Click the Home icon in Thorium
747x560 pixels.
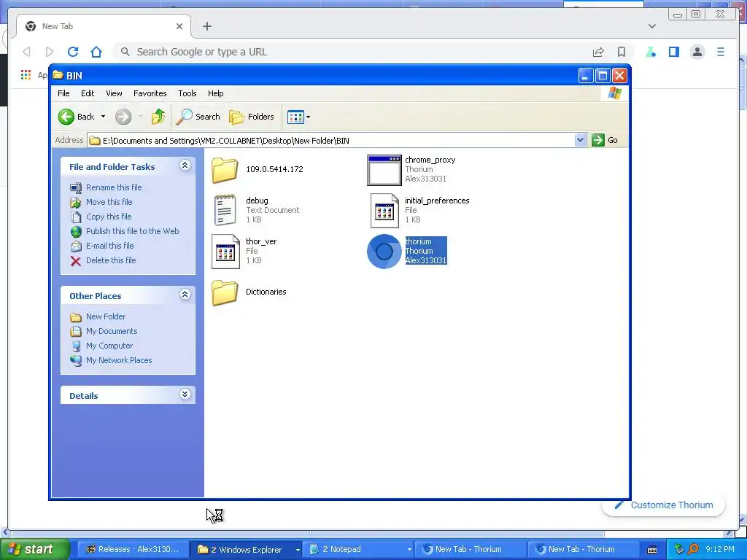pyautogui.click(x=96, y=52)
